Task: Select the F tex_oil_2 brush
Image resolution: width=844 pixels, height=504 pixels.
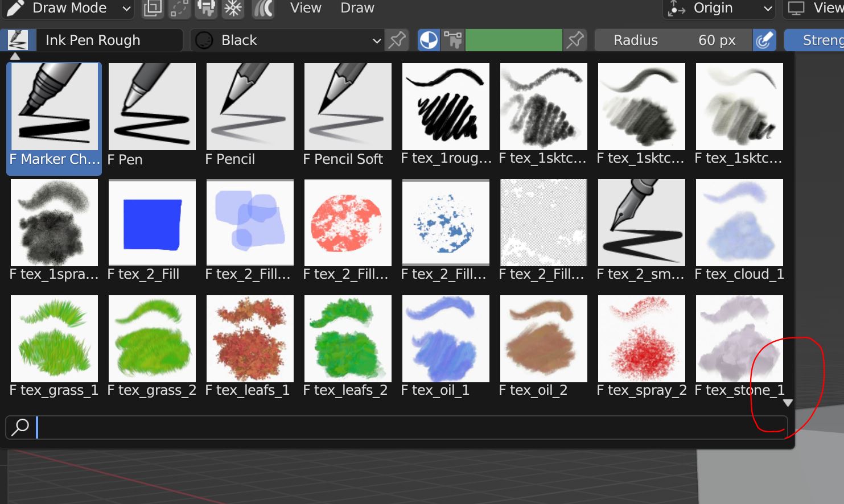Action: tap(544, 346)
